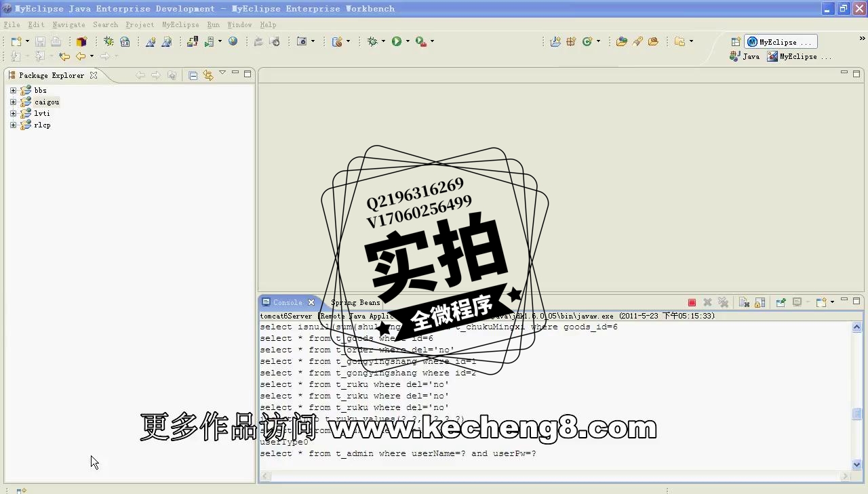Open Package Explorer view menu triangle
Viewport: 868px width, 494px height.
point(222,73)
